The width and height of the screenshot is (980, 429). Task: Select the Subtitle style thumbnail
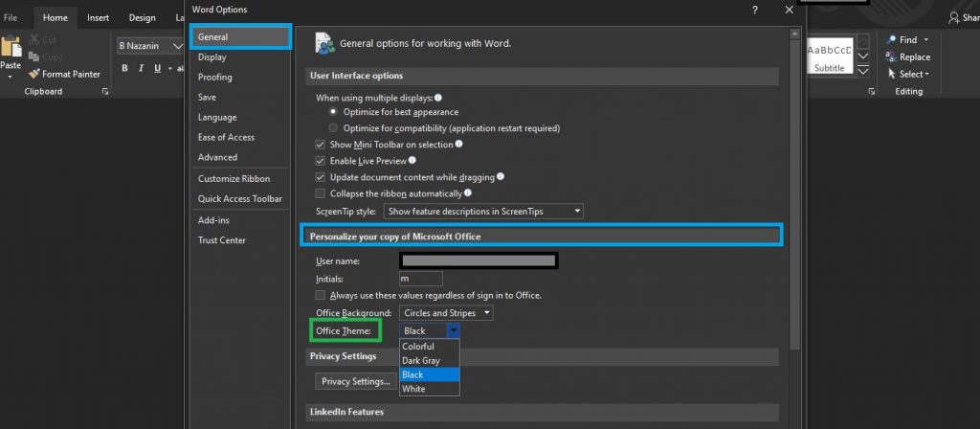[830, 56]
